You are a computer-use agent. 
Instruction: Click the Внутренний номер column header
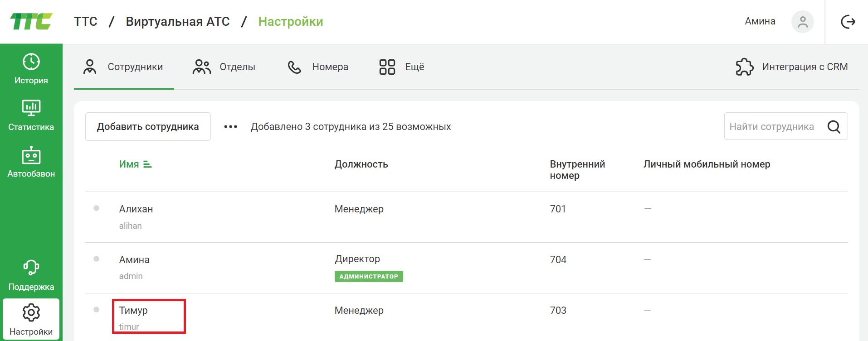coord(577,170)
